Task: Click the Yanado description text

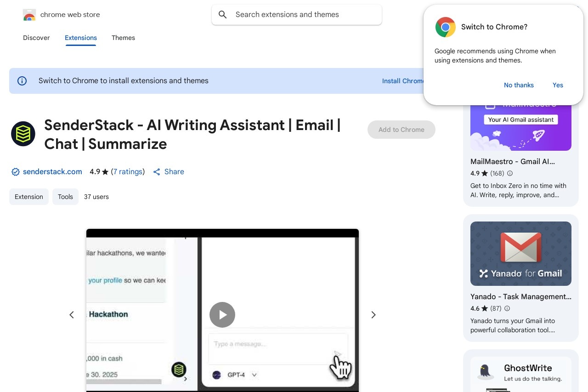Action: [513, 325]
